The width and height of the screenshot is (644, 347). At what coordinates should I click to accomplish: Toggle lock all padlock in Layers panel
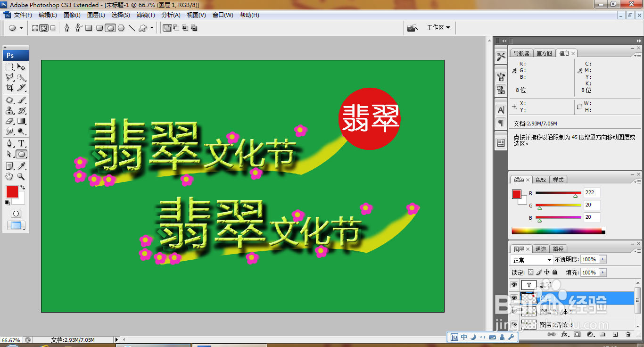point(555,273)
